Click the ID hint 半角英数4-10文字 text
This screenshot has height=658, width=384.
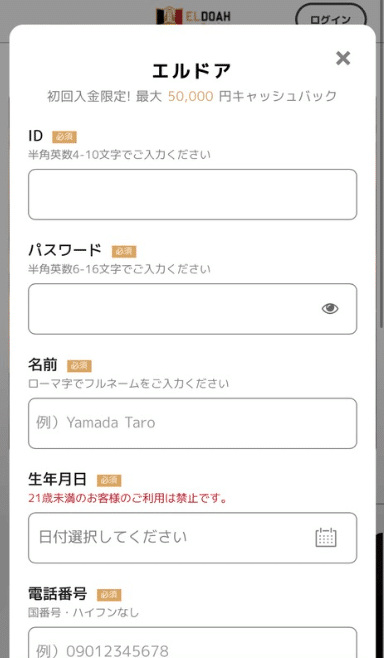click(x=119, y=155)
